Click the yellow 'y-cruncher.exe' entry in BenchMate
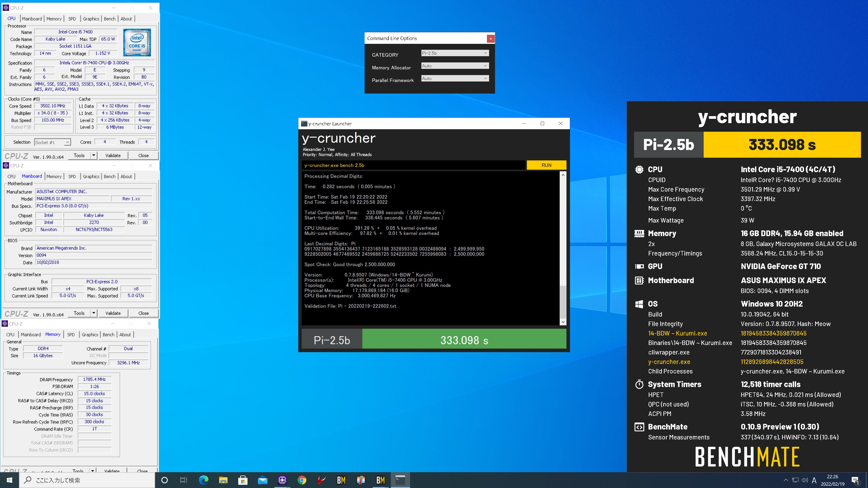Viewport: 868px width, 488px height. point(669,362)
